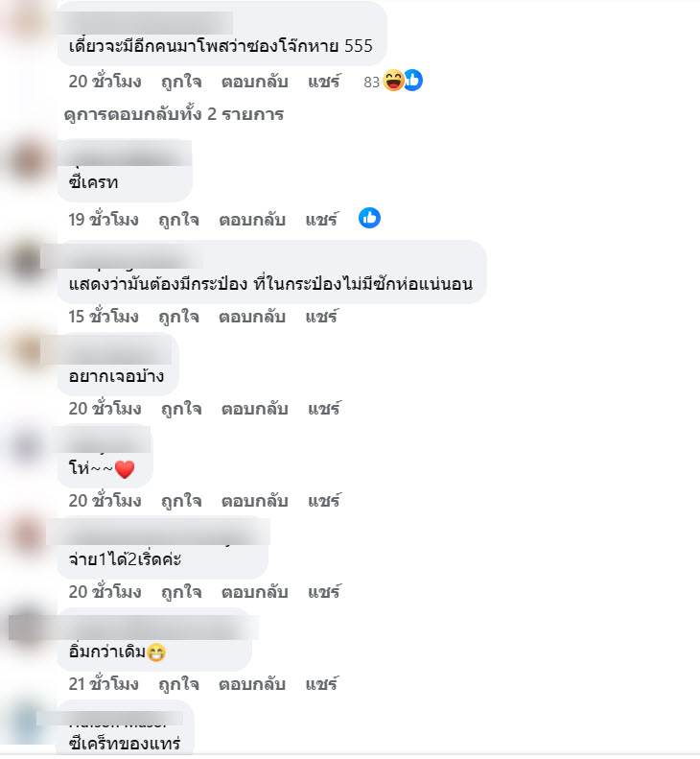Click the blue thumbs-up icon on ซี้เครท comment

click(369, 219)
